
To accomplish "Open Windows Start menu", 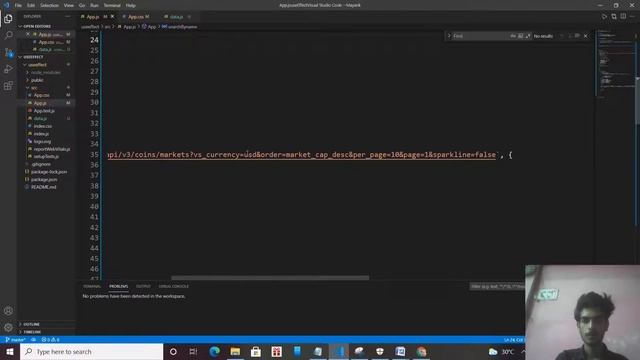I will tap(10, 351).
